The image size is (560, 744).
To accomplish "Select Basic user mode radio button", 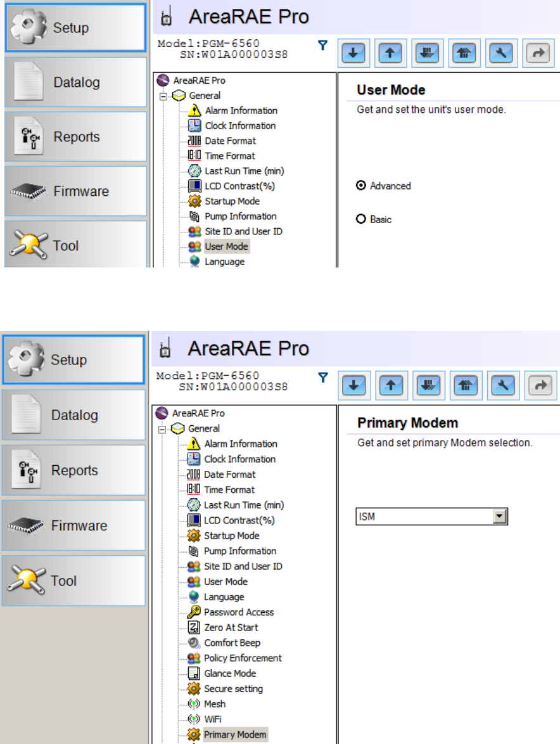I will click(x=361, y=219).
